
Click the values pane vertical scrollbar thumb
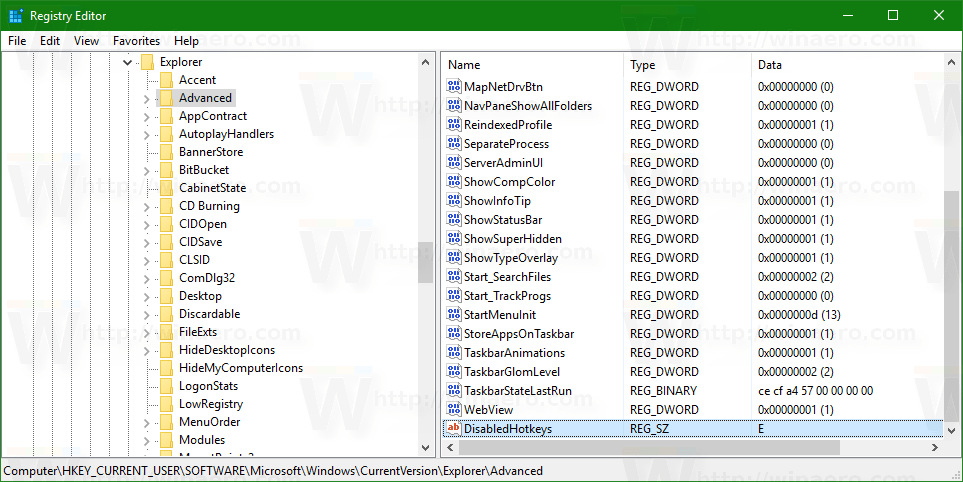coord(951,305)
